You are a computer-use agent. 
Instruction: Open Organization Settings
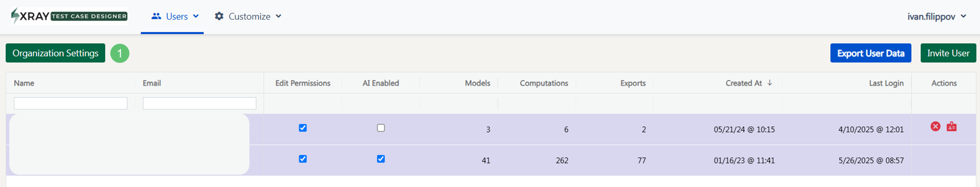55,53
